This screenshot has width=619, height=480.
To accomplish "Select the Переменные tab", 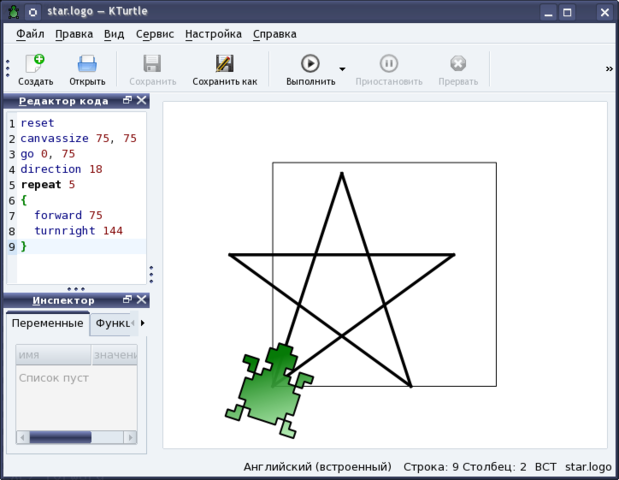I will (47, 323).
